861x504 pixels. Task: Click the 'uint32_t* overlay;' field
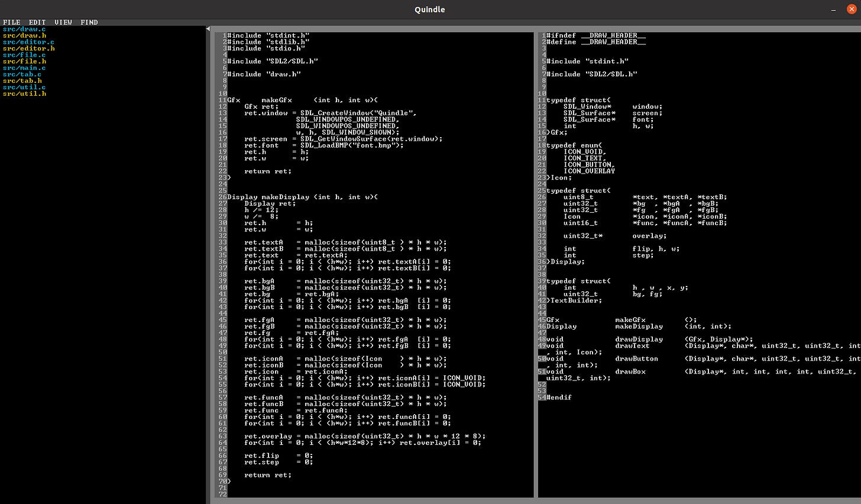[616, 236]
